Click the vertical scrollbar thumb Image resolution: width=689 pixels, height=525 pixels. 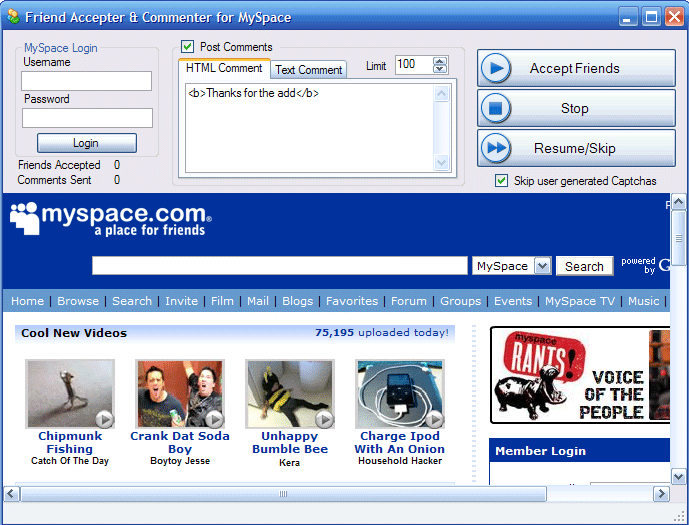tap(678, 238)
